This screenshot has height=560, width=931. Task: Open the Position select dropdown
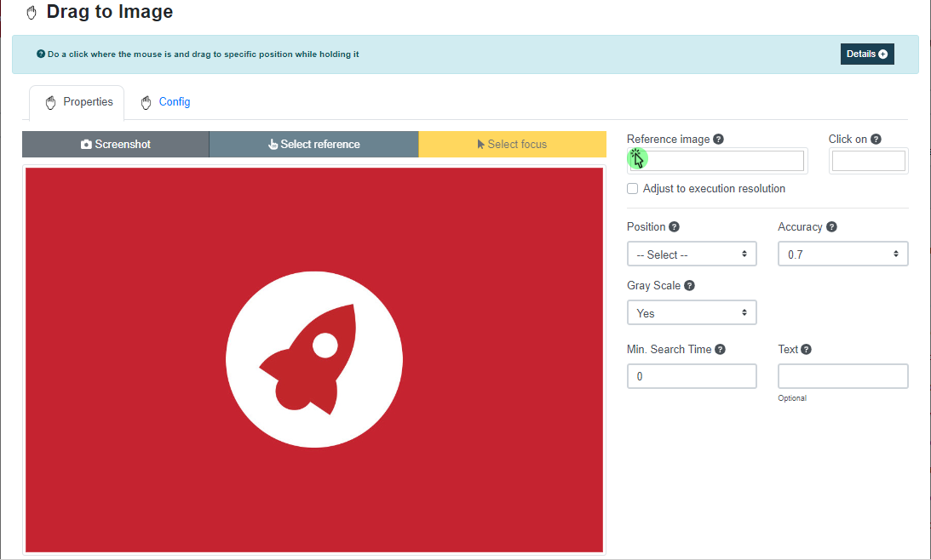point(691,253)
